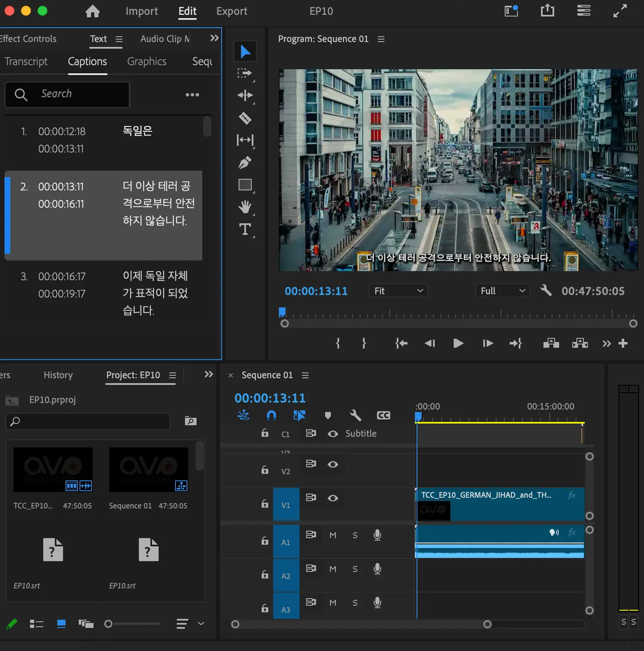Open the Full playback resolution dropdown

pyautogui.click(x=502, y=291)
